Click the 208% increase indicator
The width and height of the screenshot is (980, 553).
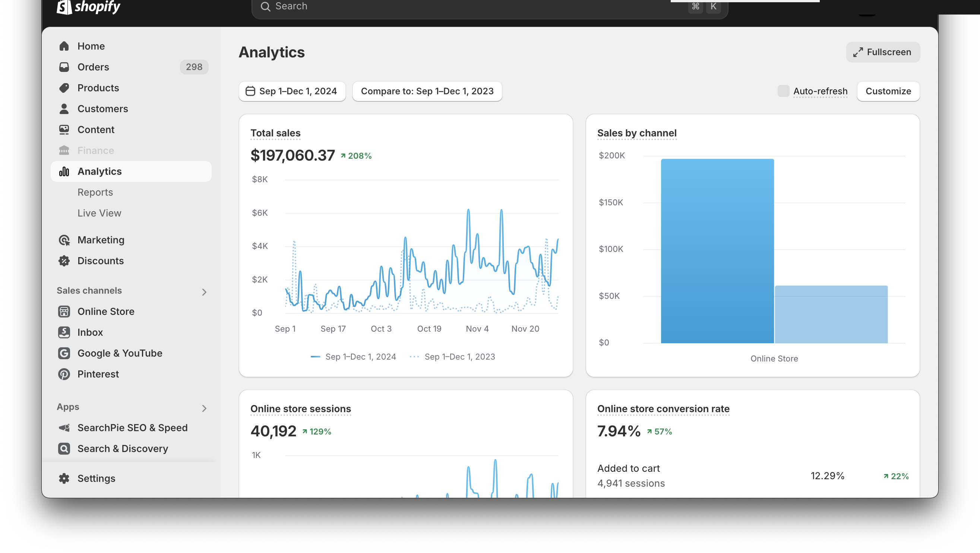pyautogui.click(x=356, y=156)
